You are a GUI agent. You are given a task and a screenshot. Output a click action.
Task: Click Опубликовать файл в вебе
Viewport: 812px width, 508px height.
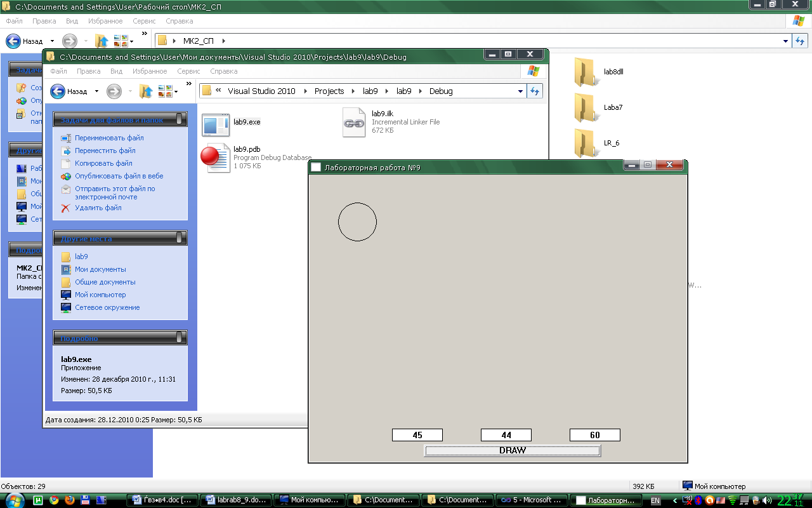(x=119, y=176)
